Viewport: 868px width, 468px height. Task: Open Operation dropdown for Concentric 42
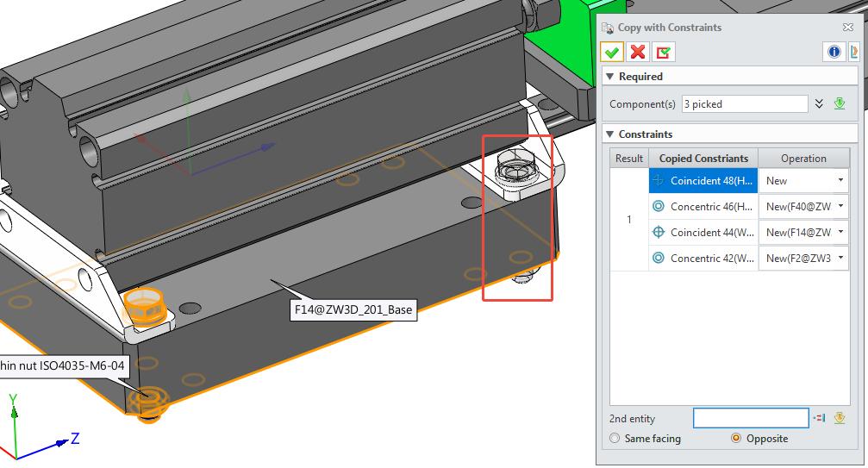[x=840, y=258]
